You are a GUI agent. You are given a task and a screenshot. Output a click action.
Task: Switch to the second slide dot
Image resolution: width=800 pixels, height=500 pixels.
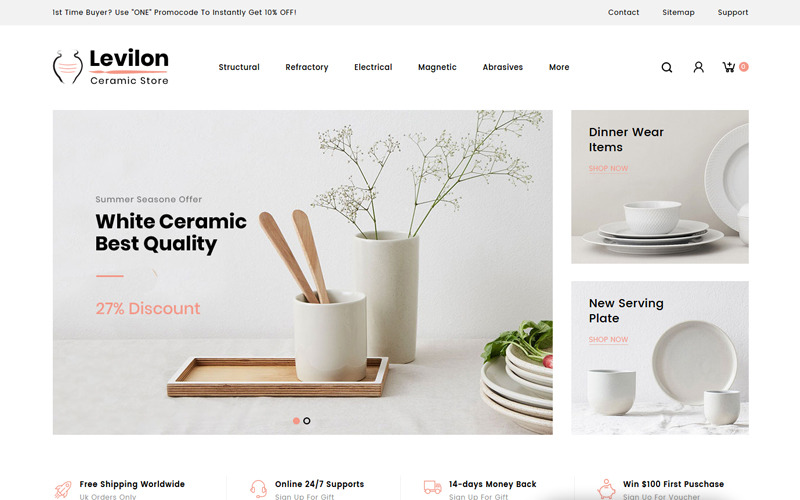pyautogui.click(x=307, y=421)
